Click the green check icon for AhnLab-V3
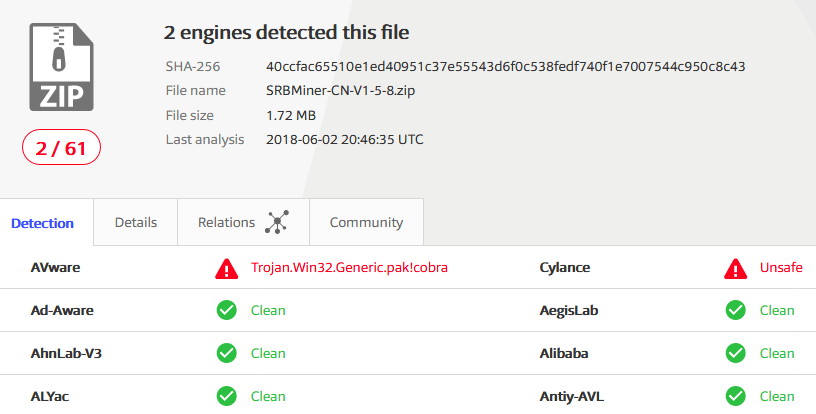Image resolution: width=816 pixels, height=414 pixels. [226, 353]
